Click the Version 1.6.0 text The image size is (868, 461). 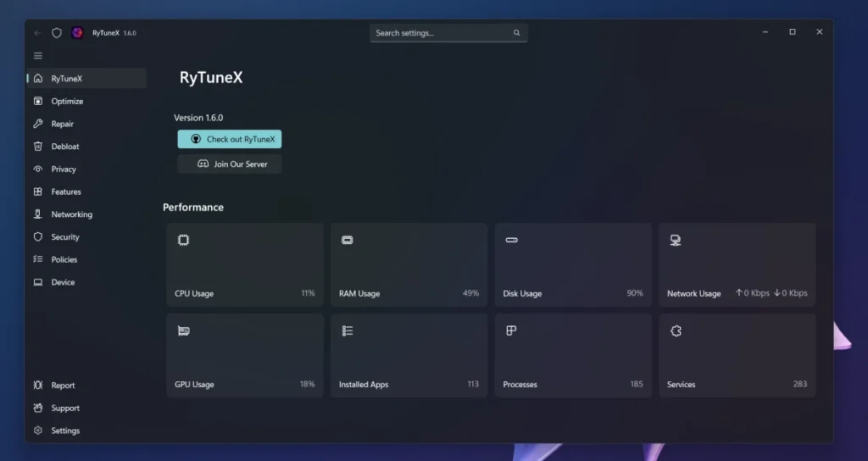point(198,118)
